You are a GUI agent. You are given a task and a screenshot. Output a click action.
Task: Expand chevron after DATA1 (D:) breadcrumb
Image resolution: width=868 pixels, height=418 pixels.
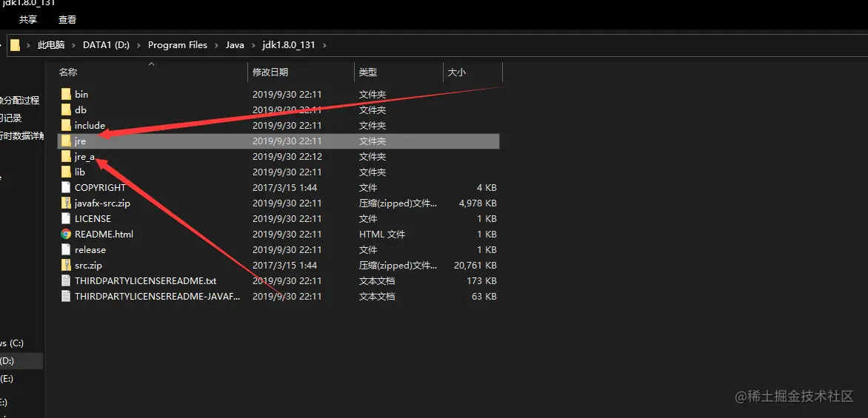pos(139,45)
